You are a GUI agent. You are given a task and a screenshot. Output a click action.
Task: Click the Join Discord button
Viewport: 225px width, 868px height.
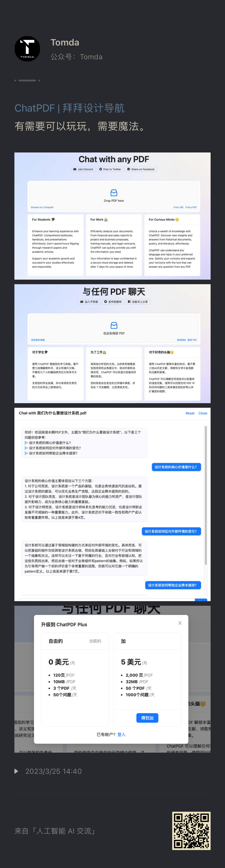tap(83, 169)
